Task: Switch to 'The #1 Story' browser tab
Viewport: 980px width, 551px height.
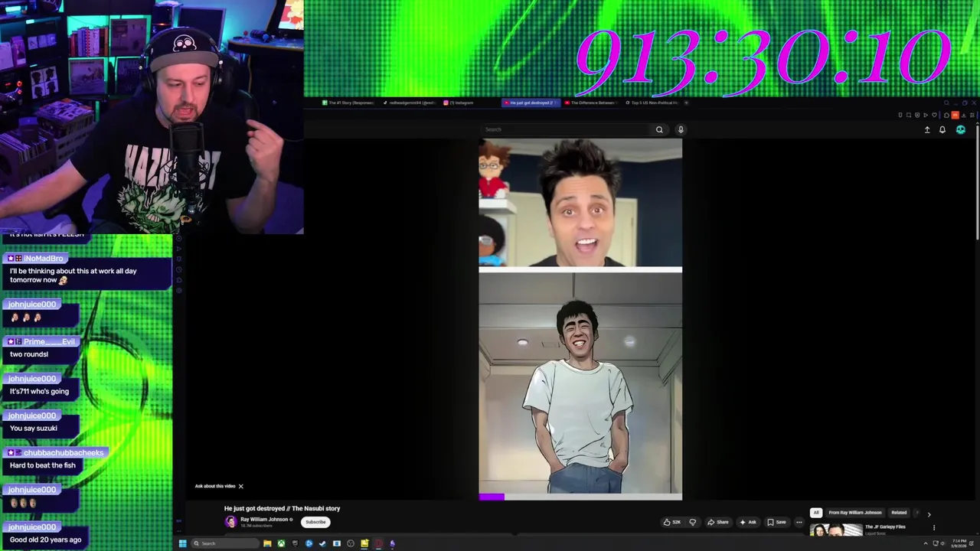Action: [349, 103]
